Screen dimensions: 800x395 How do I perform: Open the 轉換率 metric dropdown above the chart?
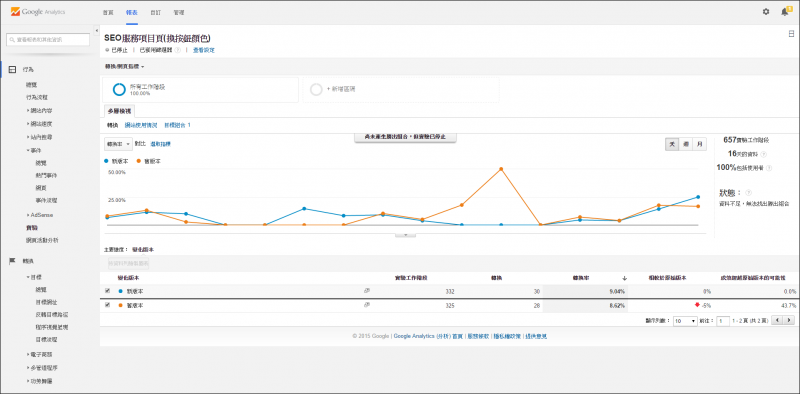(118, 144)
